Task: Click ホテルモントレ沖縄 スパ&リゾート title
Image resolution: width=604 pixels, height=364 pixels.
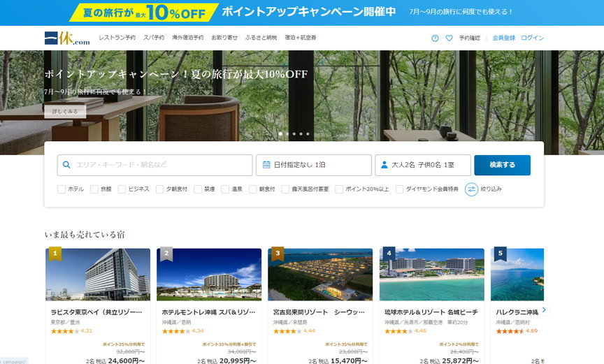Action: pyautogui.click(x=208, y=312)
